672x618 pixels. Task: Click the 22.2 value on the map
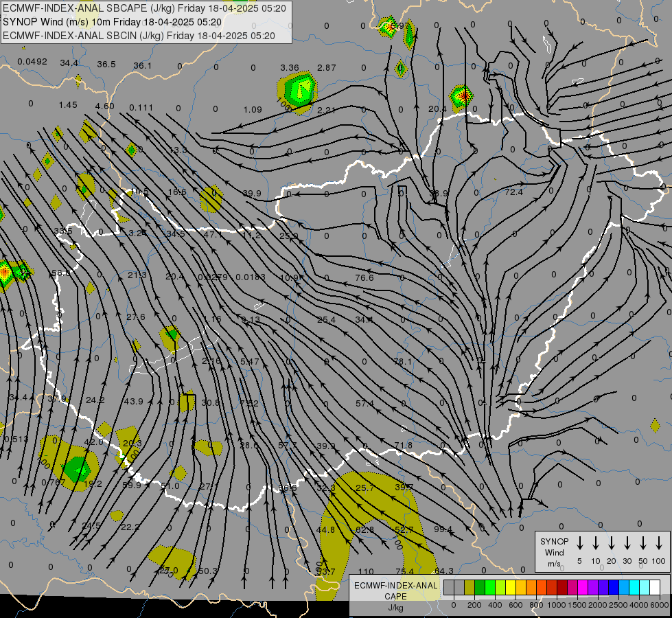click(x=130, y=527)
